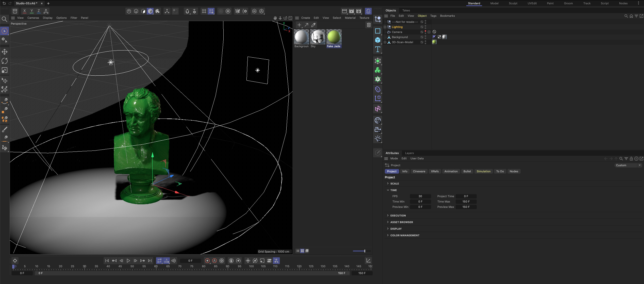
Task: Open the Custom dropdown in Attributes
Action: (628, 165)
